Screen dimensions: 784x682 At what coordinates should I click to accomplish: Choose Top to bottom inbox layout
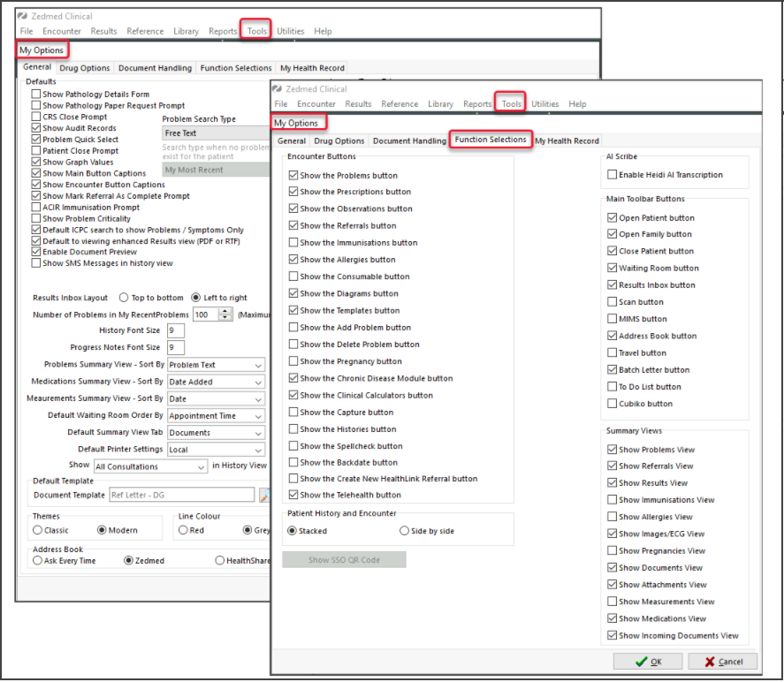tap(124, 298)
